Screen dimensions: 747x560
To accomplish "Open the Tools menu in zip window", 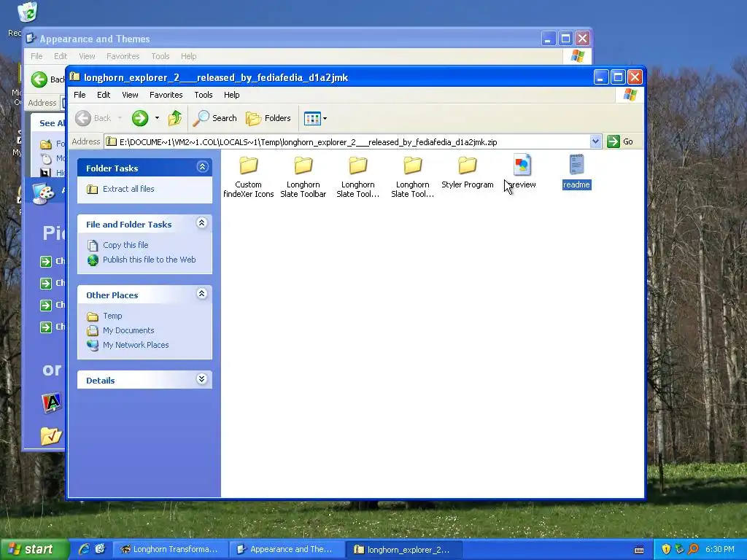I will click(204, 95).
